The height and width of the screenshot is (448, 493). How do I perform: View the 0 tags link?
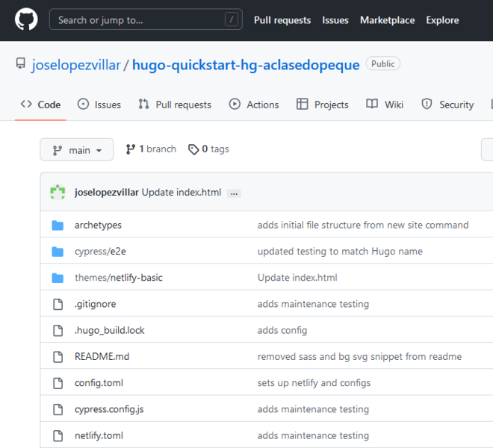point(208,149)
